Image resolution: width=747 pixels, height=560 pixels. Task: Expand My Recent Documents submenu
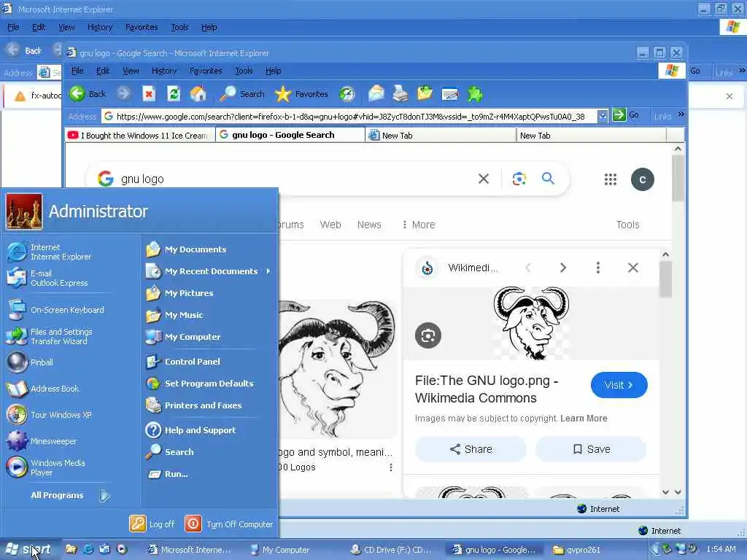click(208, 271)
